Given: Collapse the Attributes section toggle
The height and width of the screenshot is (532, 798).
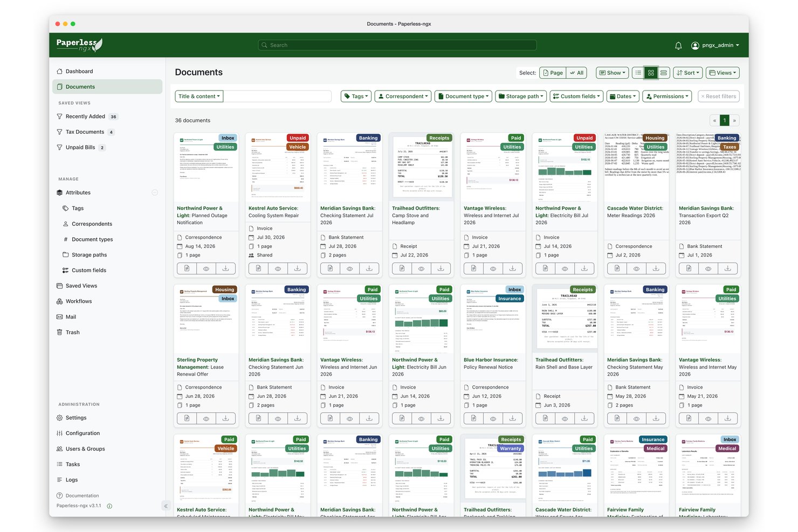Looking at the screenshot, I should point(155,192).
